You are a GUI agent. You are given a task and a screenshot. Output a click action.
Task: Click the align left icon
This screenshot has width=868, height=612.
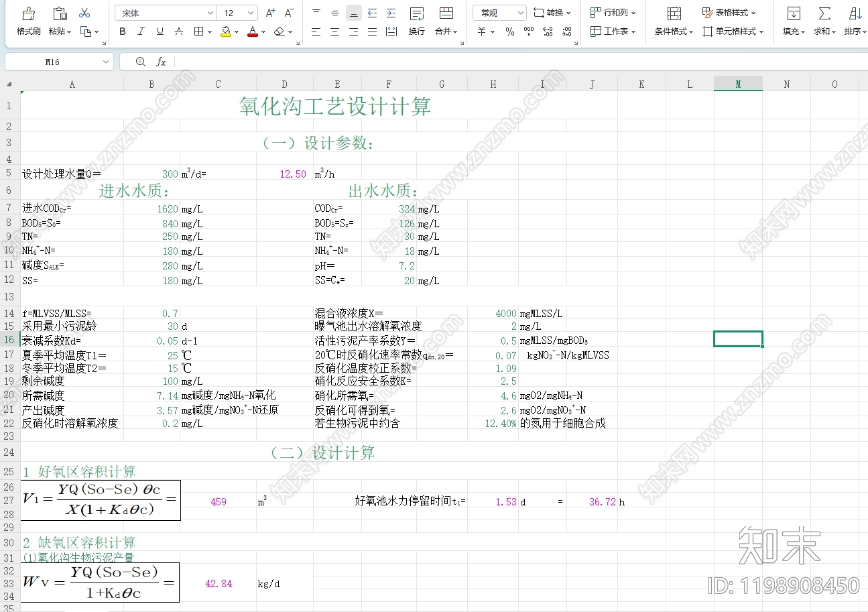[316, 32]
